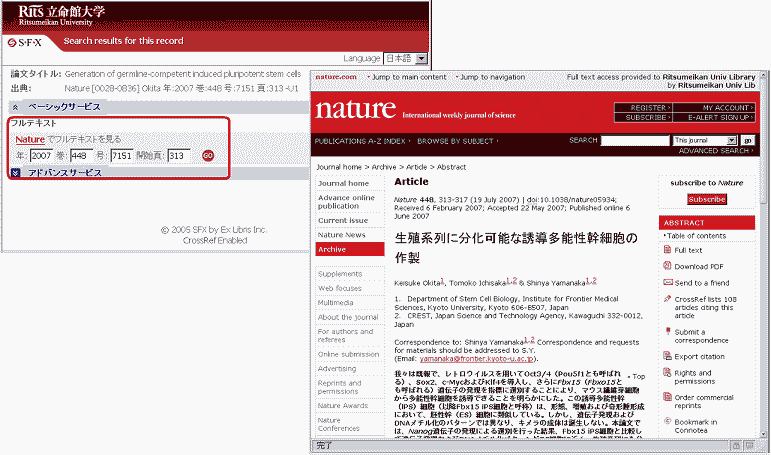771x455 pixels.
Task: Click scrollbar up arrow in Nature window
Action: pos(763,75)
